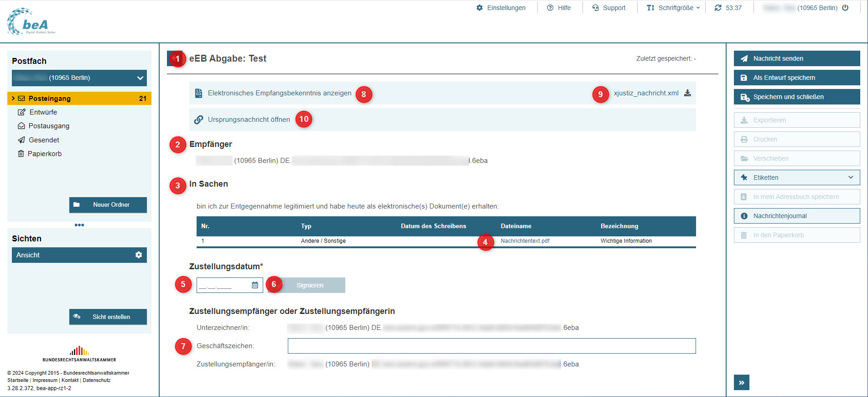Open the Schriftgröße dropdown
This screenshot has width=868, height=397.
(673, 8)
